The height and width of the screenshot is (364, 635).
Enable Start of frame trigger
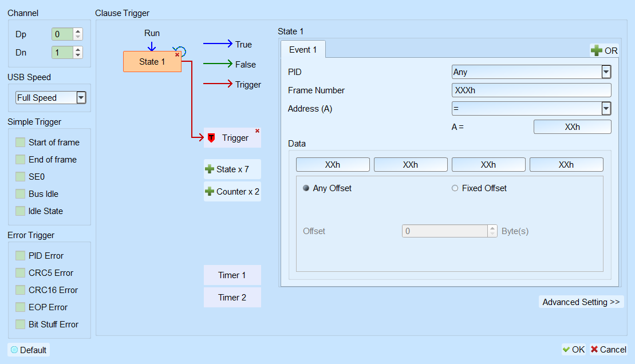(20, 143)
